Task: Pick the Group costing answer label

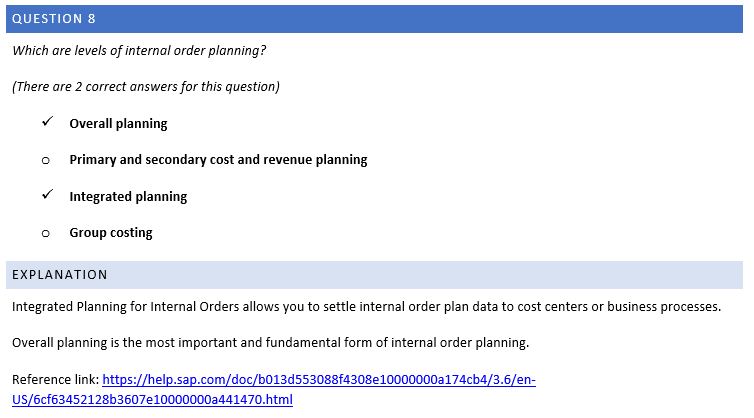Action: click(110, 233)
